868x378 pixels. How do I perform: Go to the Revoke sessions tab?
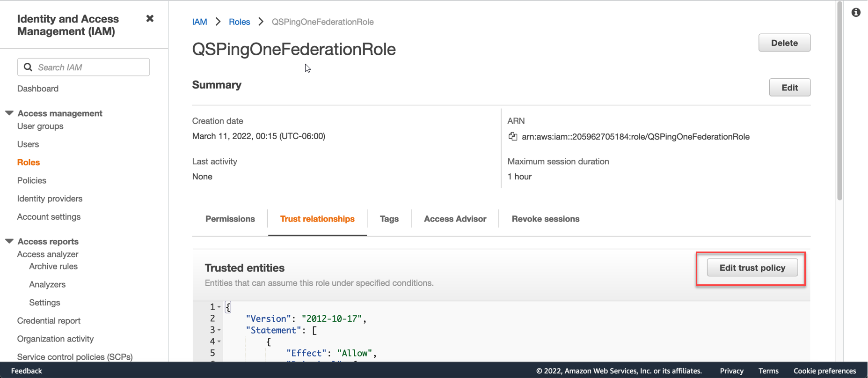[x=546, y=219]
